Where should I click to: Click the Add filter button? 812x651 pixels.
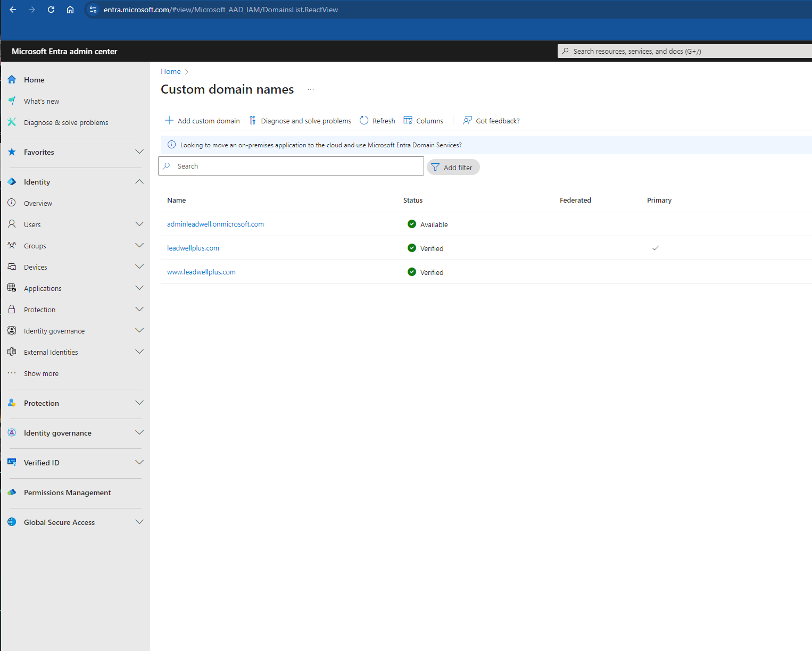[x=453, y=167]
